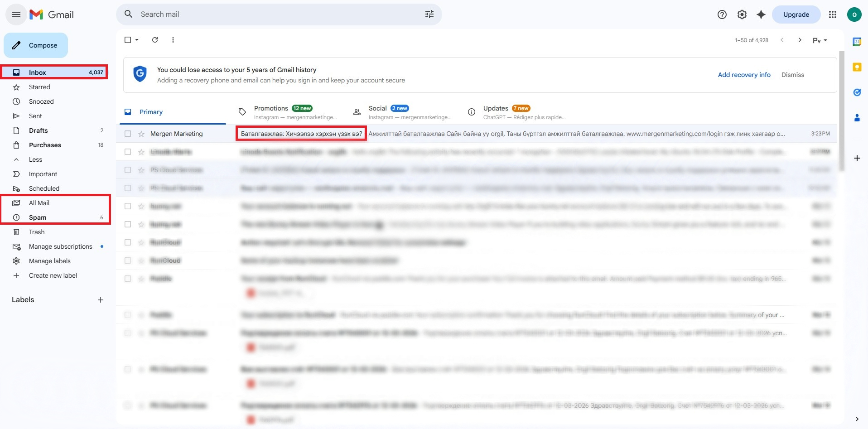Screen dimensions: 868x429
Task: Show search options filter icon
Action: point(429,14)
